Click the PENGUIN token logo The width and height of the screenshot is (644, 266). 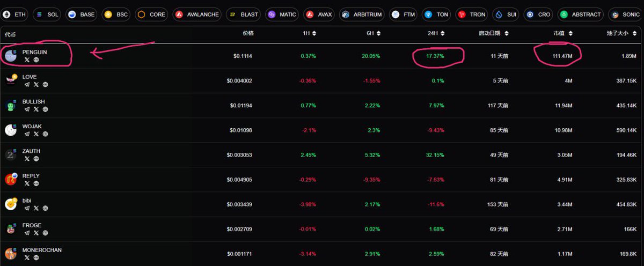(x=11, y=55)
